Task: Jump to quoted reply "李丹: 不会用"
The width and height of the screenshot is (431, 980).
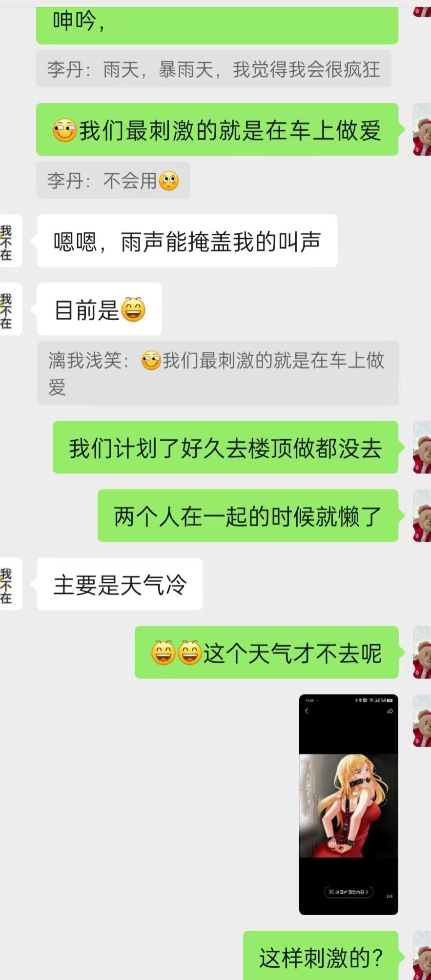Action: click(113, 181)
